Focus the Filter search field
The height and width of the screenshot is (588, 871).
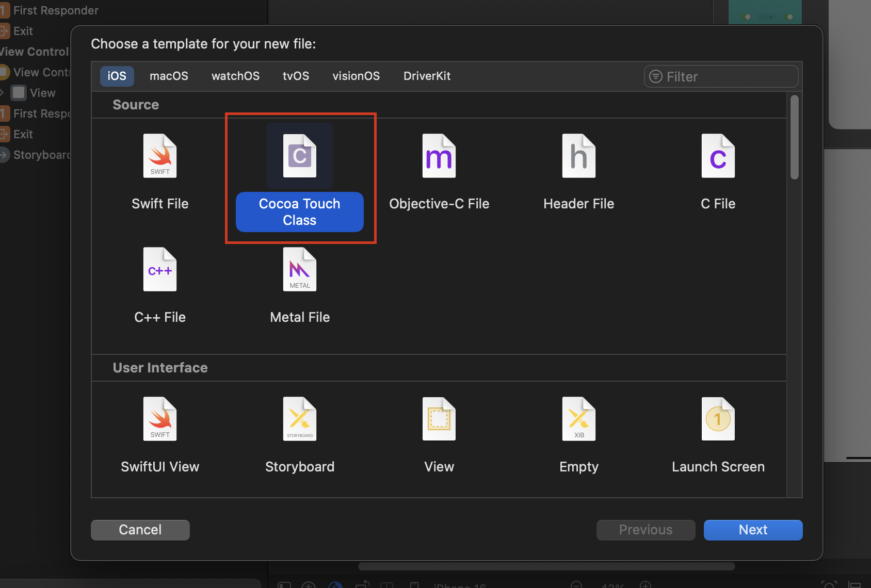coord(721,76)
